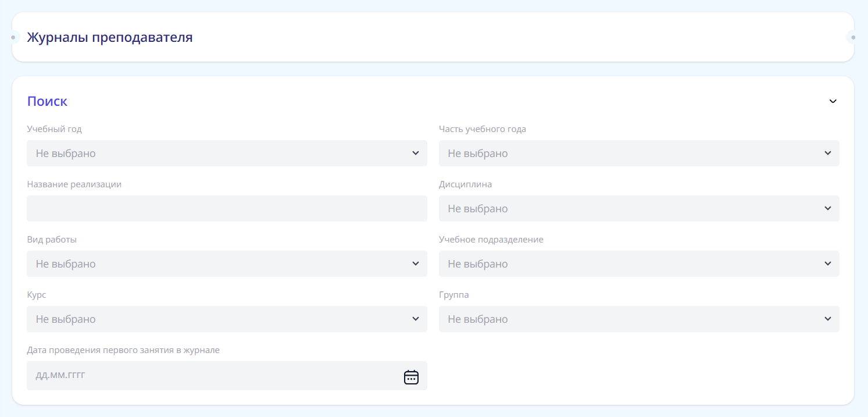Collapse the Поиск panel with its chevron
This screenshot has height=417, width=868.
point(833,101)
